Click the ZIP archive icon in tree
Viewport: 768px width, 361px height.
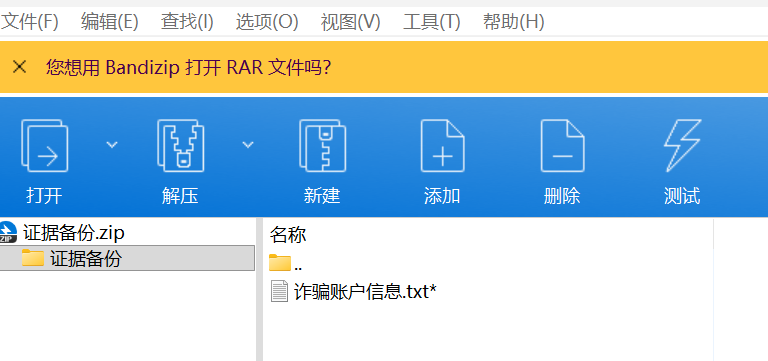coord(8,232)
